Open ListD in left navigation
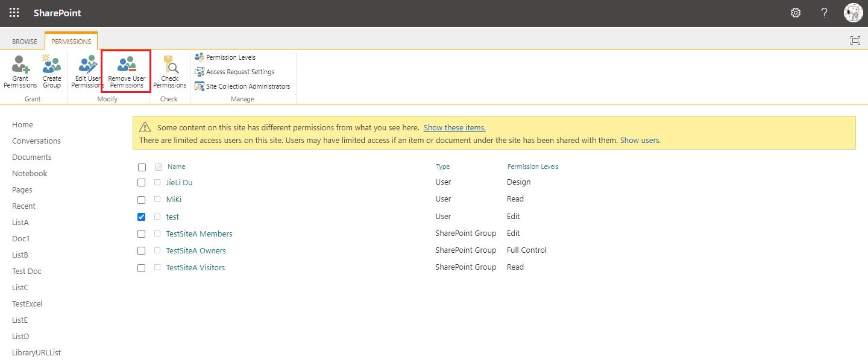The width and height of the screenshot is (868, 362). pyautogui.click(x=20, y=337)
